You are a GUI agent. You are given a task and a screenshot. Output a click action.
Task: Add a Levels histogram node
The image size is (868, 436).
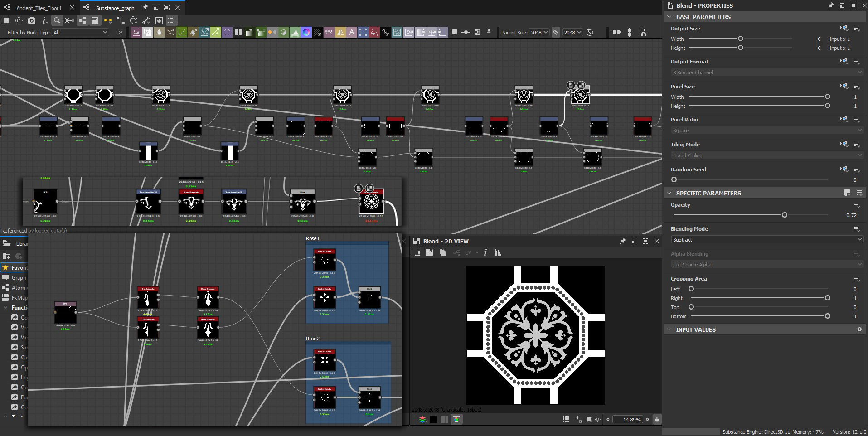[295, 32]
